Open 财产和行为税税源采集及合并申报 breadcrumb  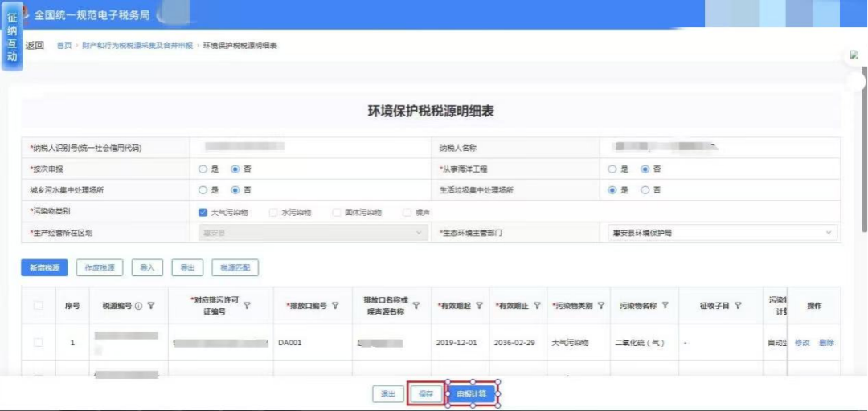[x=137, y=46]
